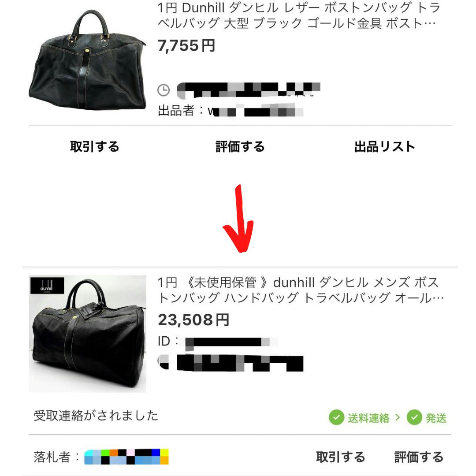This screenshot has height=476, width=476.
Task: Click the chevron between 送料連絡 and 発送
Action: [398, 417]
